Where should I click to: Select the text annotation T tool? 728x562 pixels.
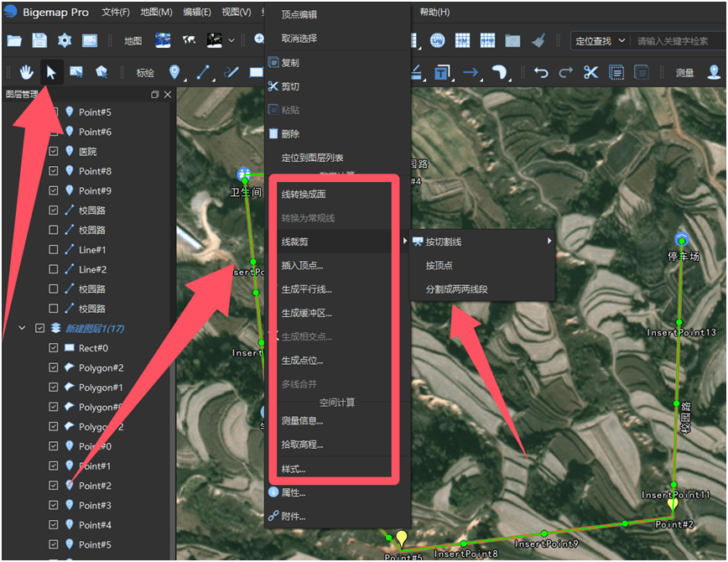point(441,72)
